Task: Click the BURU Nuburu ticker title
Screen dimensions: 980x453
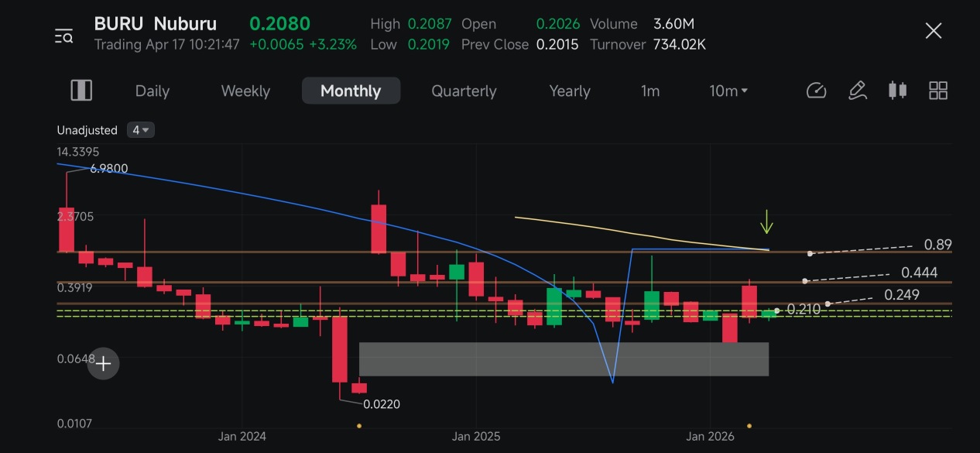Action: [156, 24]
